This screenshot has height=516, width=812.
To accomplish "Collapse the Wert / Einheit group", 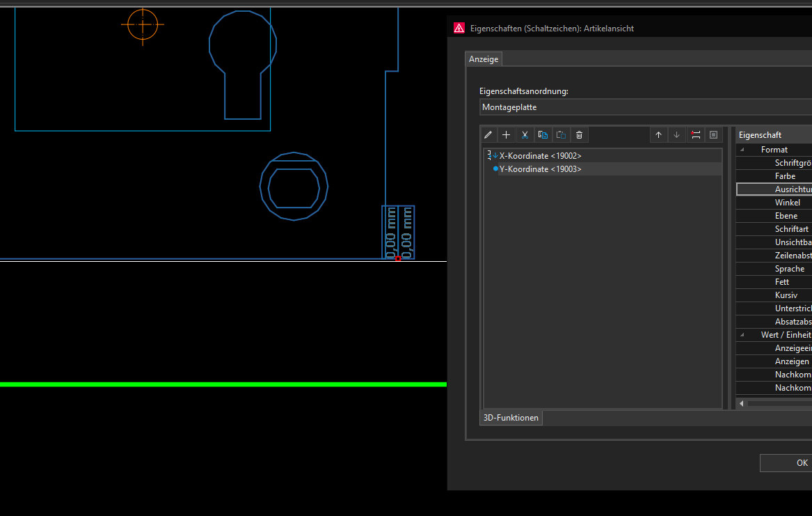I will [x=742, y=335].
